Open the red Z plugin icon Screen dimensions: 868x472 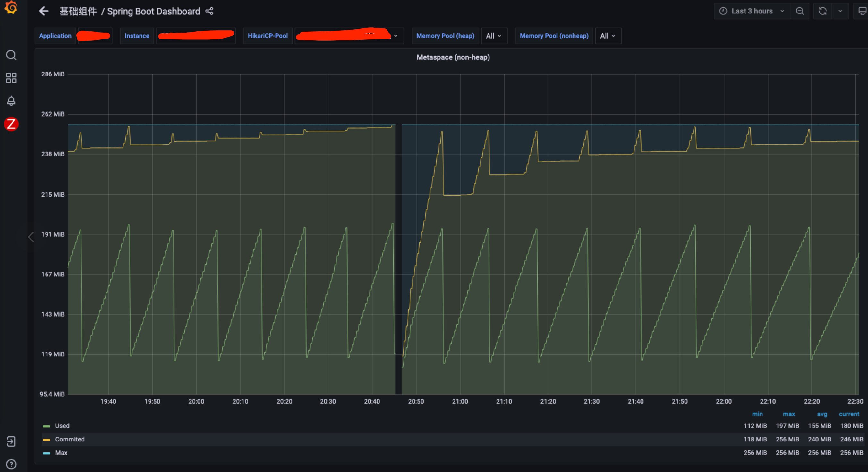click(11, 124)
